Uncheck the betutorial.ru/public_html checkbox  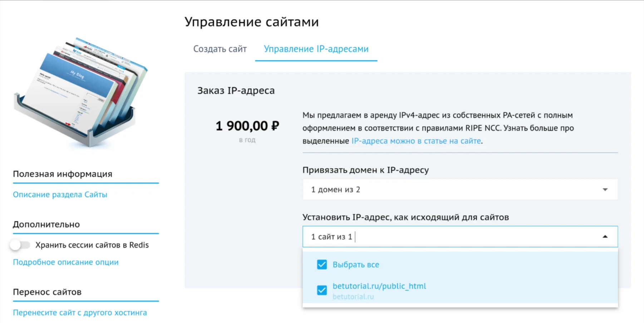click(322, 290)
